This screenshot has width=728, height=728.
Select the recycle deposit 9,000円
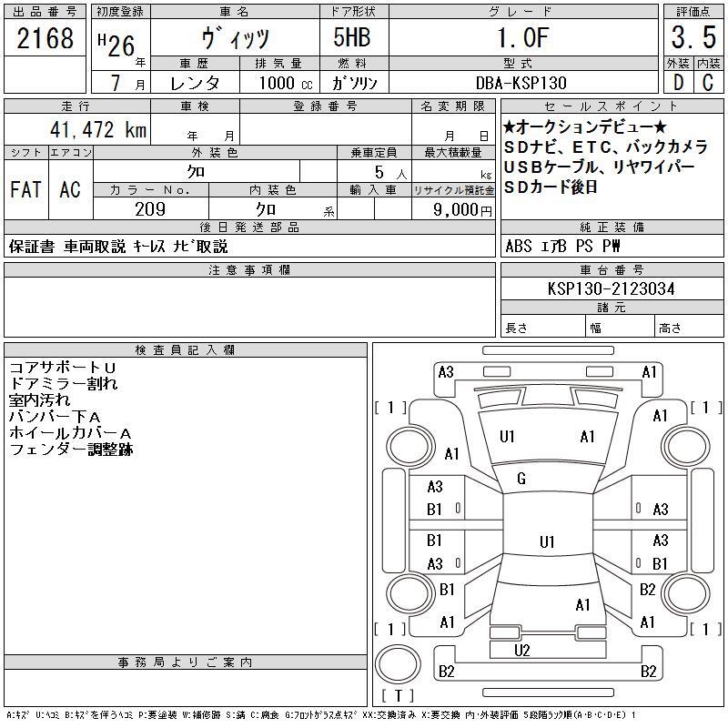coord(462,210)
